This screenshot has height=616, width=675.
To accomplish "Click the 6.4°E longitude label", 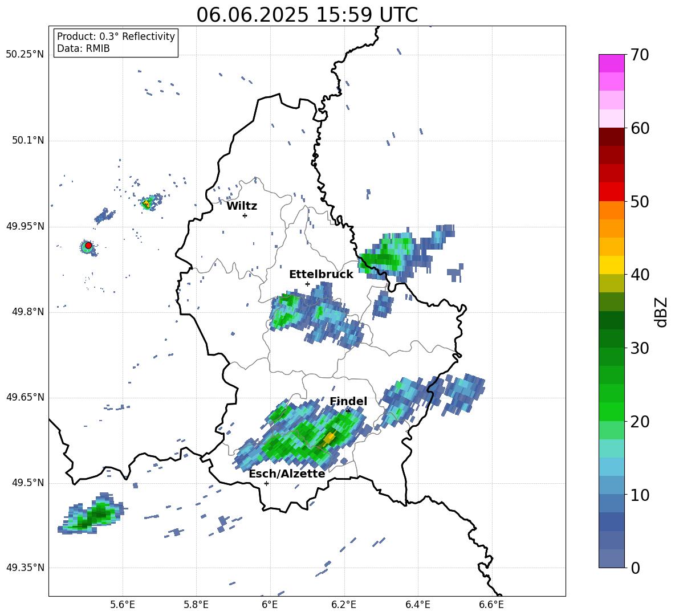I will click(x=417, y=605).
